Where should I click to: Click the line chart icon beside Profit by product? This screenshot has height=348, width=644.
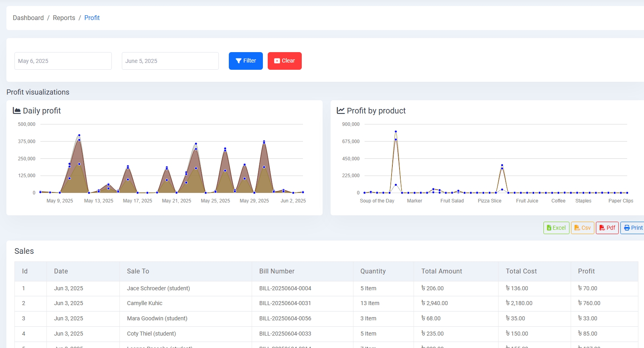coord(341,111)
